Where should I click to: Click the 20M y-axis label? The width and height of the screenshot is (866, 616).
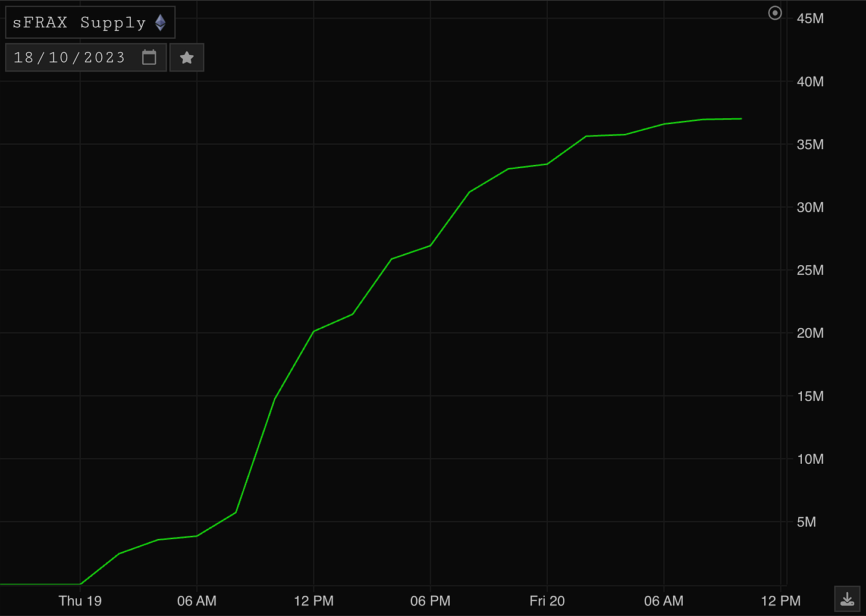click(x=810, y=333)
